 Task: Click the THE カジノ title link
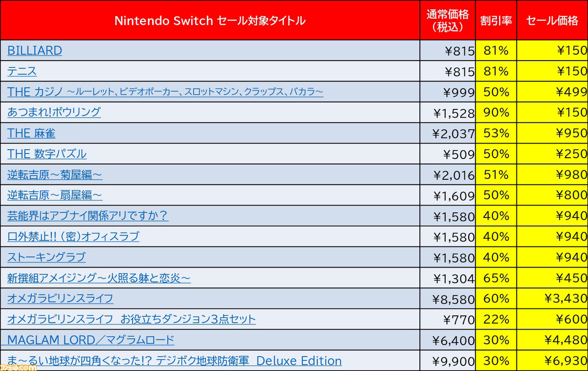point(165,92)
